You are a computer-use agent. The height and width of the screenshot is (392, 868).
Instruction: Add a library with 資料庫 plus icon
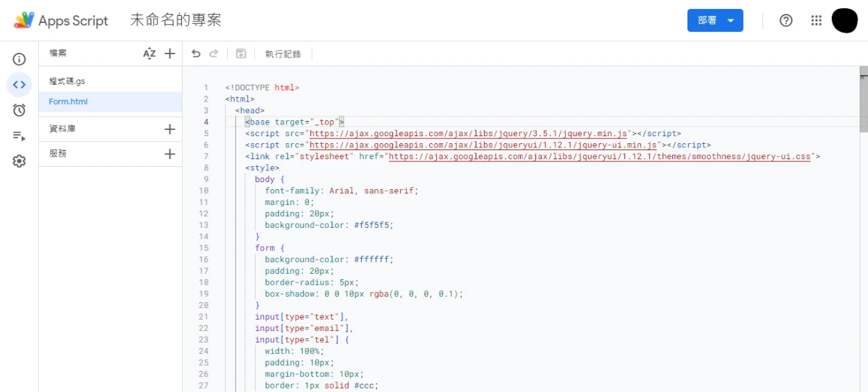tap(169, 129)
